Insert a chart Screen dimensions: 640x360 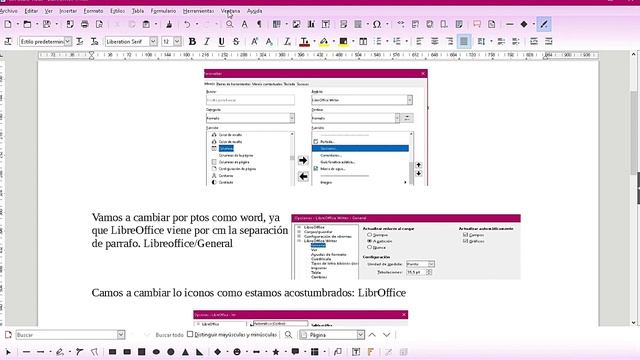pyautogui.click(x=311, y=24)
